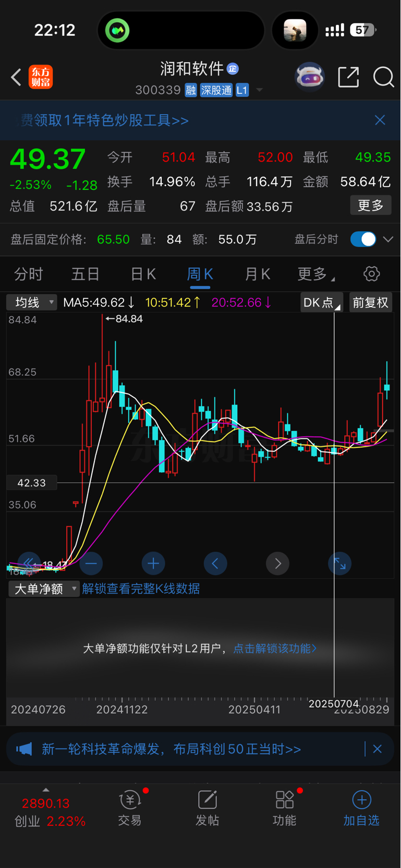Open the 大单净额 indicator dropdown
The height and width of the screenshot is (868, 401).
[44, 589]
